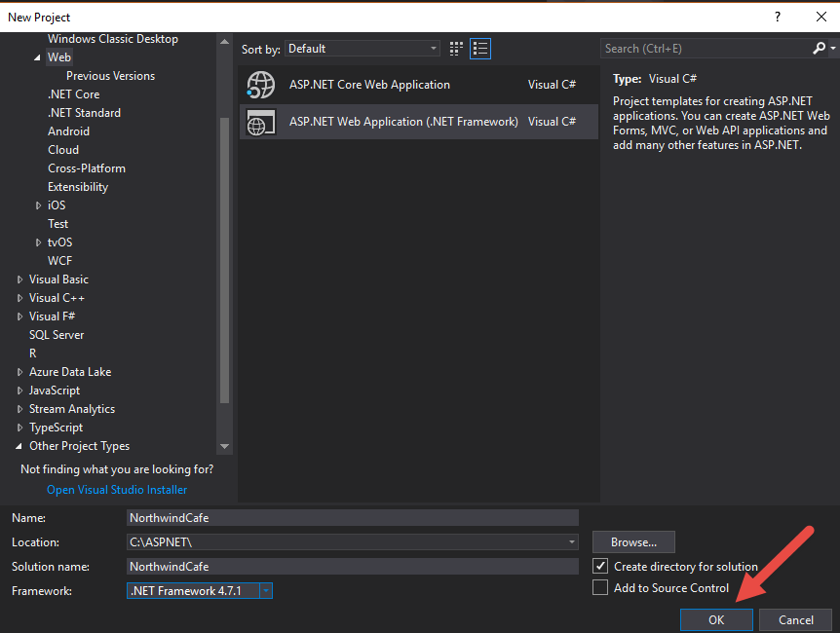Select the SQL Server category
The width and height of the screenshot is (840, 633).
pos(57,335)
